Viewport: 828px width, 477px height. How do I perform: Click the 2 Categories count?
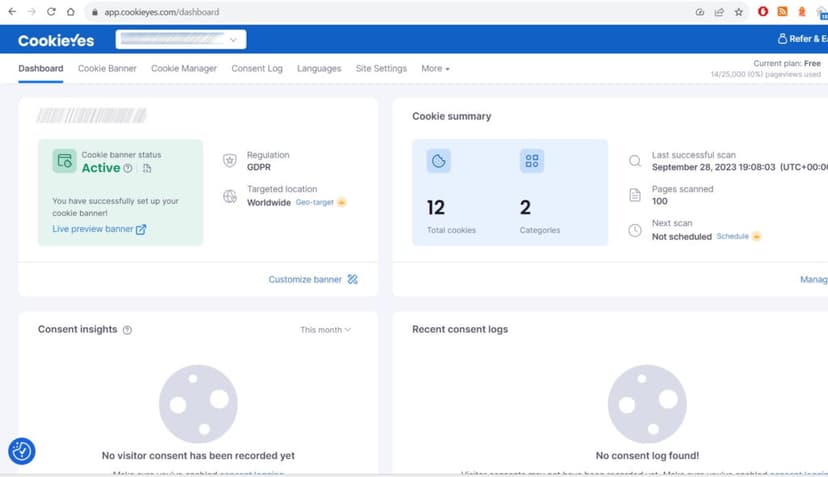tap(525, 208)
